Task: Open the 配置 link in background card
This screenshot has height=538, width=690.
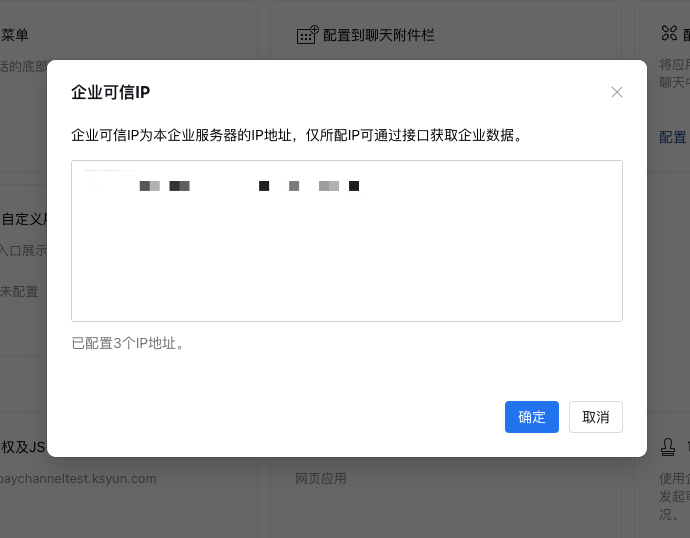Action: click(x=672, y=137)
